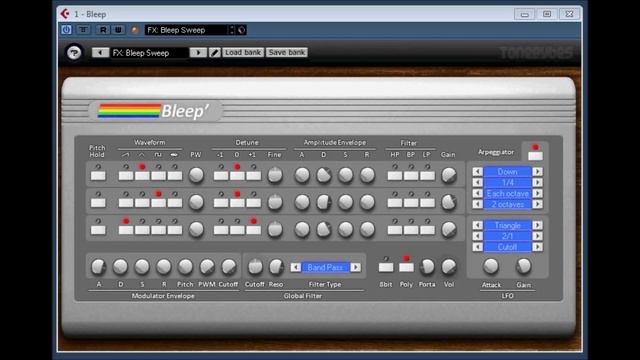Click previous arrow for arpeggiator Down mode
Viewport: 640px width, 360px height.
tap(478, 171)
